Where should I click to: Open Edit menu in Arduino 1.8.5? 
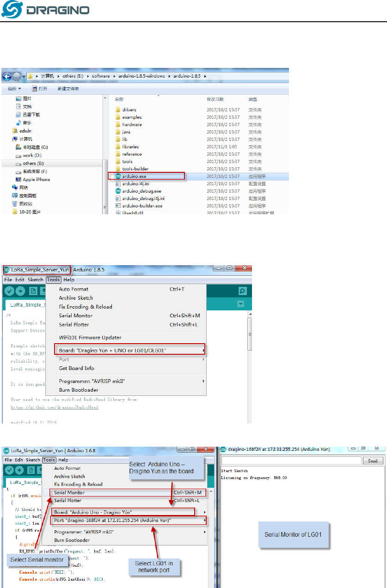click(20, 279)
